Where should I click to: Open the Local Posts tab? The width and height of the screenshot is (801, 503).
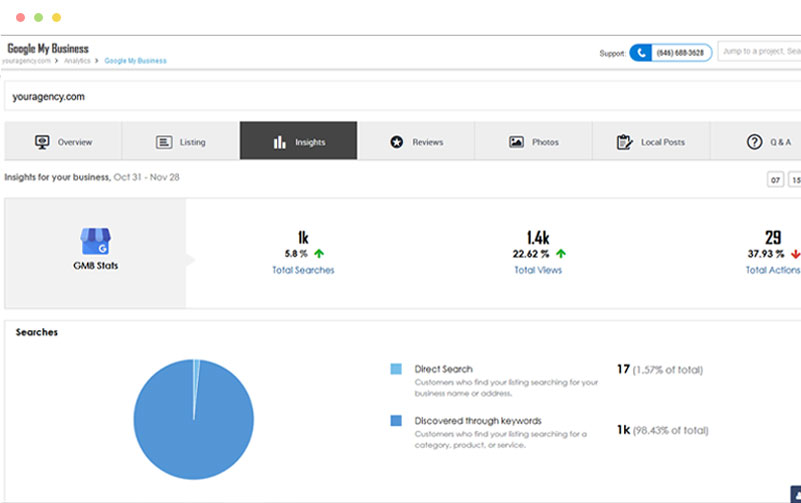click(x=651, y=141)
